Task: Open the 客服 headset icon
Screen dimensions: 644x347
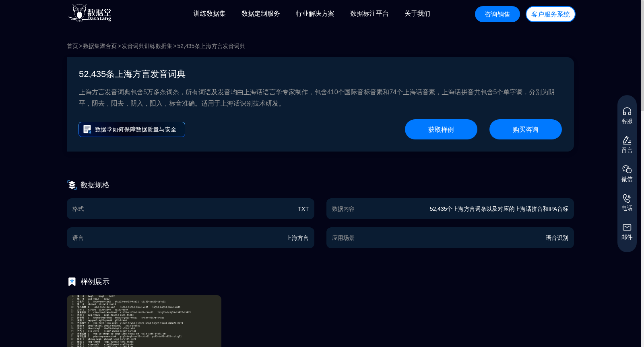Action: tap(627, 111)
